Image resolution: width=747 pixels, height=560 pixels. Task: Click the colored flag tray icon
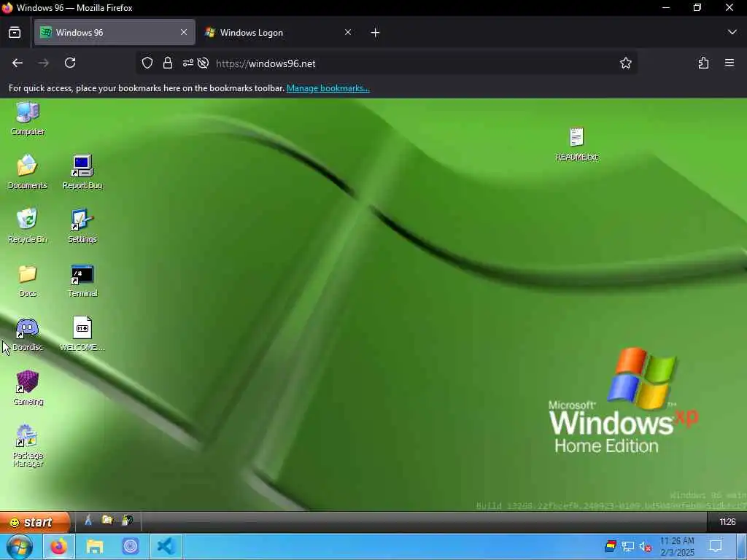click(611, 546)
